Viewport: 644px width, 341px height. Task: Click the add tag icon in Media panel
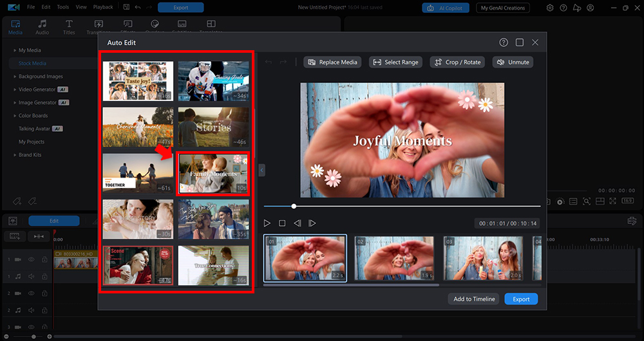pos(17,201)
